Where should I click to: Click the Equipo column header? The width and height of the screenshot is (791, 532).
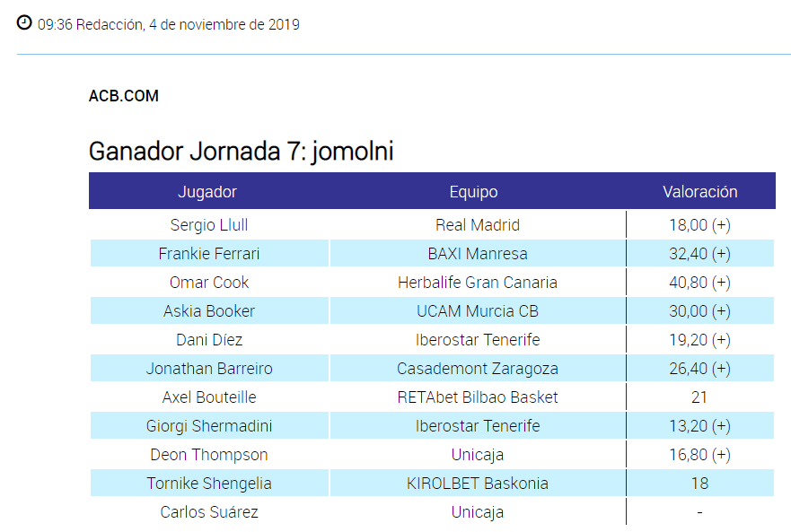coord(473,192)
